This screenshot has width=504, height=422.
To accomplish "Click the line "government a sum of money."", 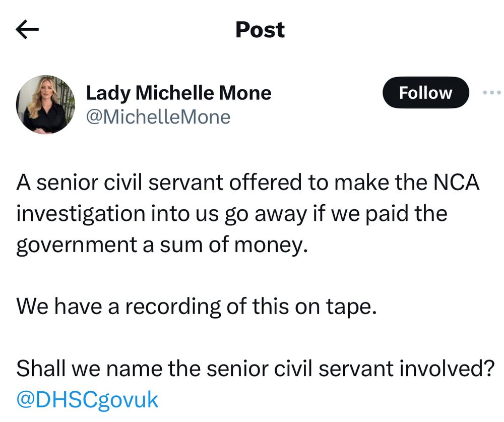I will point(162,245).
